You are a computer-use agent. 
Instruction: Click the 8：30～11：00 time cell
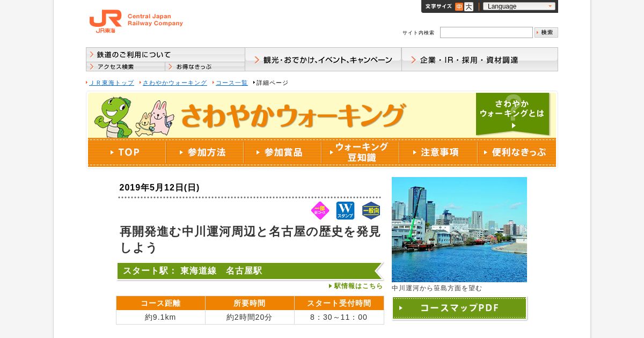click(x=339, y=317)
